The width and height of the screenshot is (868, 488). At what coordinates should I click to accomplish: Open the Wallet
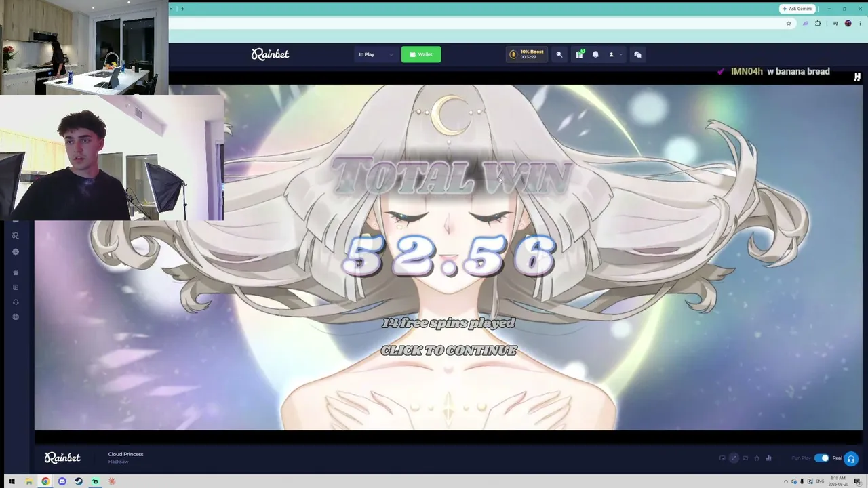(421, 54)
